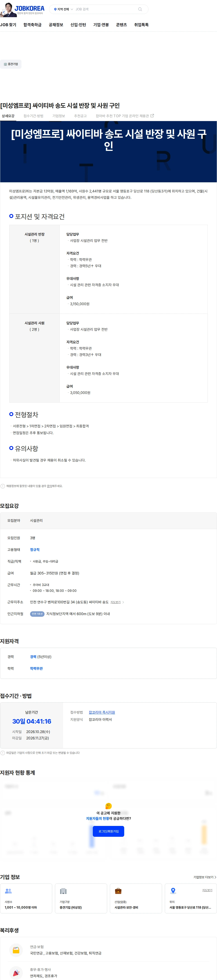Viewport: 217px width, 980px height.
Task: Click the remaining time 30일 countdown
Action: coord(32,721)
